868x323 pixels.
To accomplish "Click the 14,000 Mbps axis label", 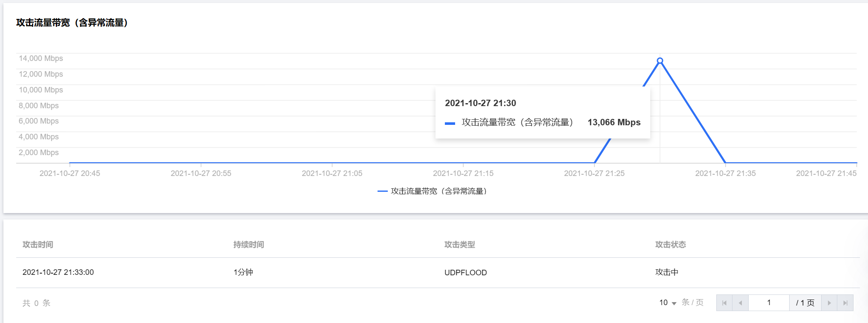I will coord(41,58).
